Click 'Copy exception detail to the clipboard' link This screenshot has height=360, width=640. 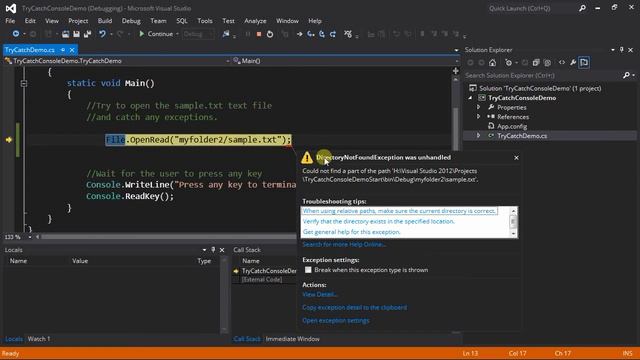[354, 307]
